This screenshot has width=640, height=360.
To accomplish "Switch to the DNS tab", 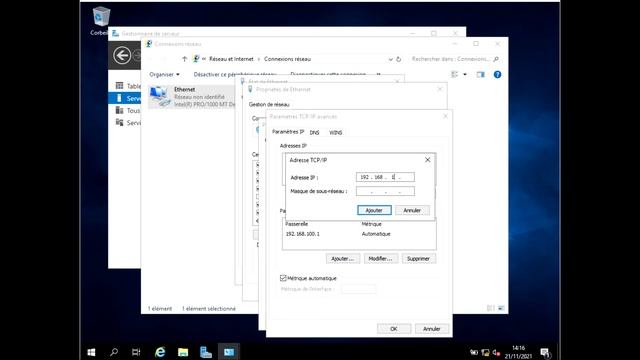I will 314,133.
